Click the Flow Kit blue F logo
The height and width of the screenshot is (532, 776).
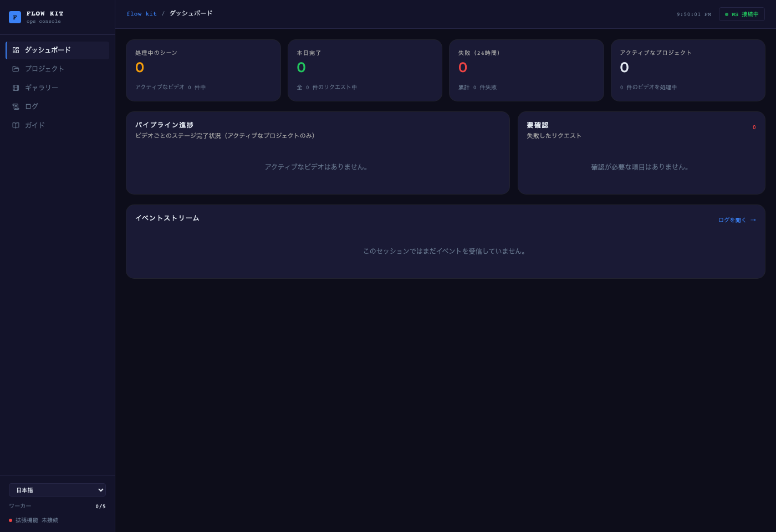15,17
